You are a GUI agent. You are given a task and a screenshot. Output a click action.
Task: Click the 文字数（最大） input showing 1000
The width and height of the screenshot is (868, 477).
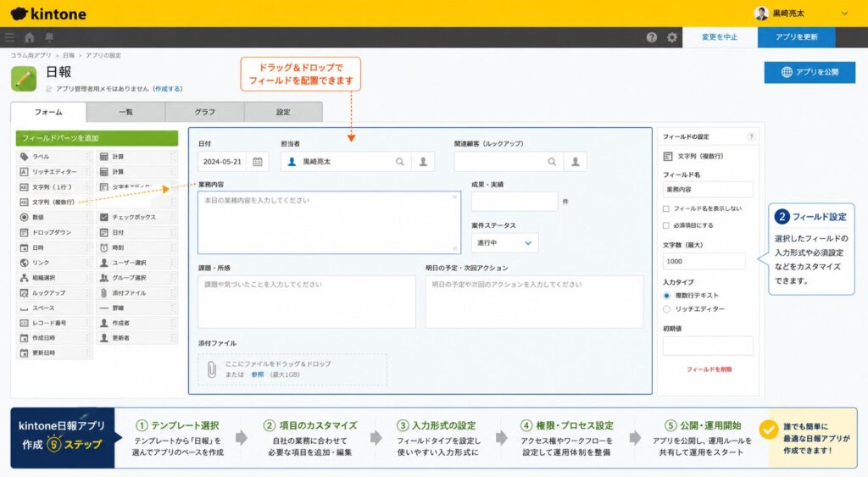click(704, 261)
